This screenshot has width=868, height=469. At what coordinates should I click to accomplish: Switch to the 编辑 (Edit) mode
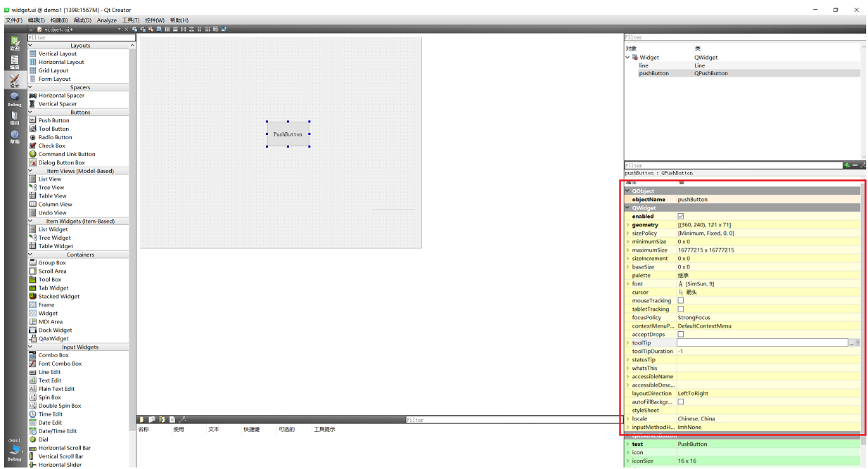pos(15,62)
